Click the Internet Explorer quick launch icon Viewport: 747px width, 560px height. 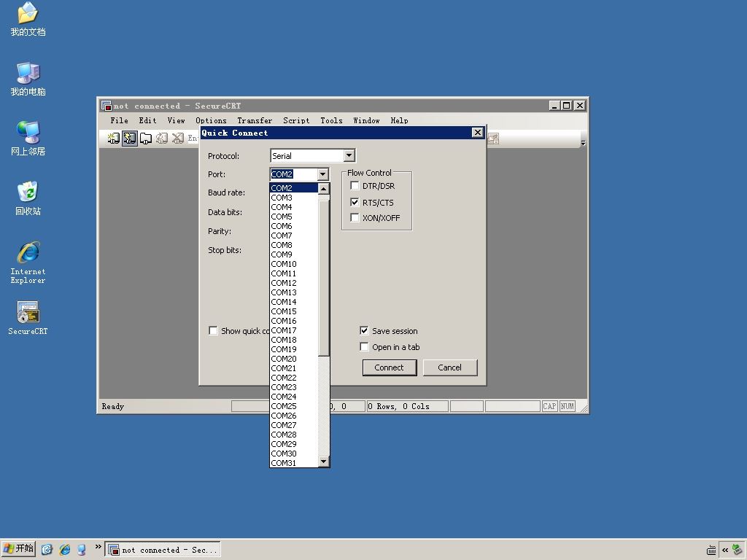pyautogui.click(x=65, y=550)
